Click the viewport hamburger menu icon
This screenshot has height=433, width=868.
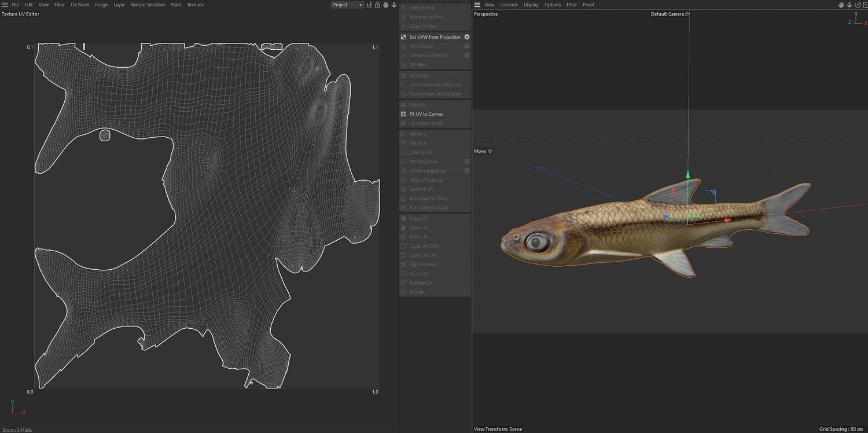pyautogui.click(x=477, y=5)
